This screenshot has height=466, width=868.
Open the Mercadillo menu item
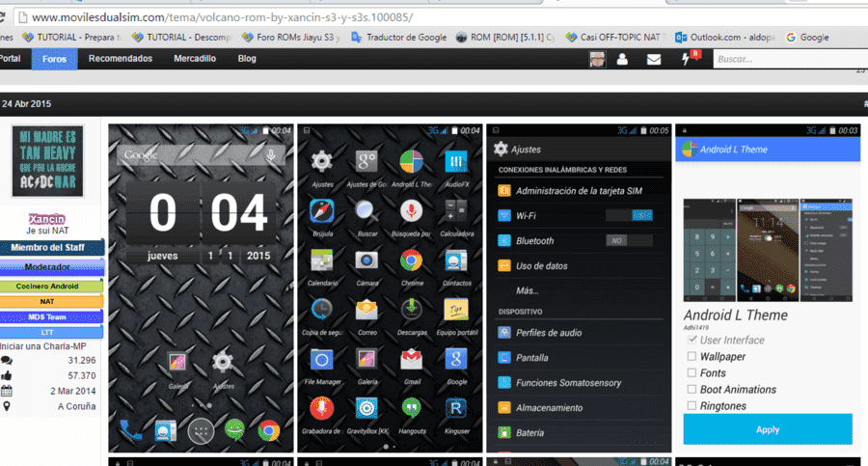pos(195,59)
